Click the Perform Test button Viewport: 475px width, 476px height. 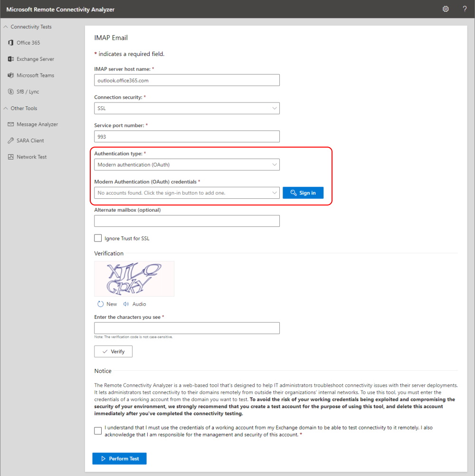[x=119, y=458]
